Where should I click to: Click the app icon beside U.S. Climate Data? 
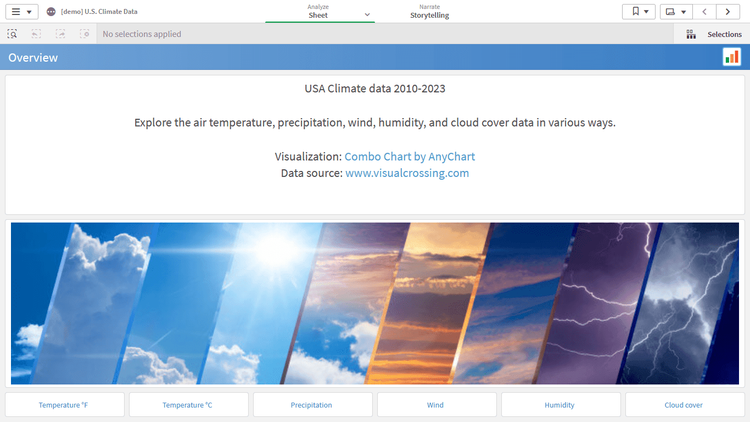point(51,12)
